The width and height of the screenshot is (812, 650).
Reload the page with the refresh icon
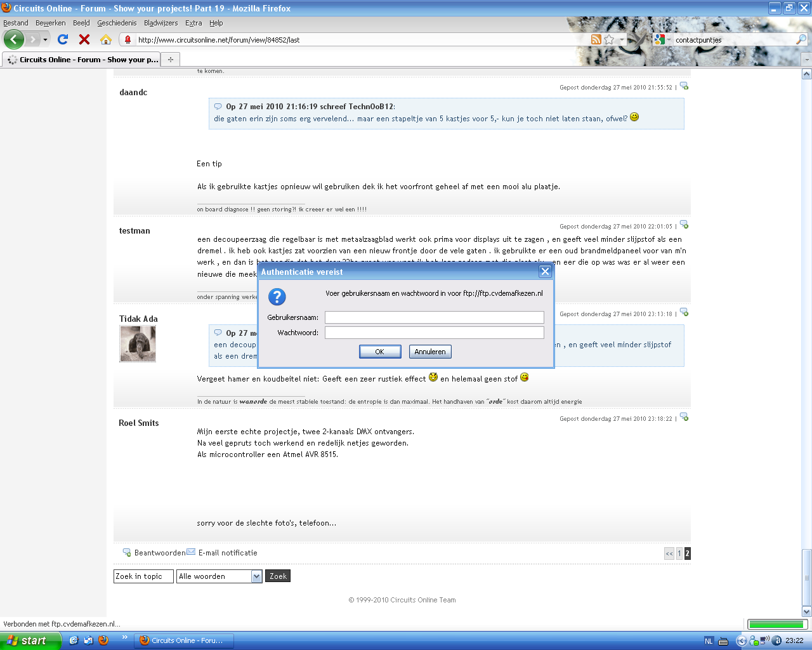tap(63, 39)
